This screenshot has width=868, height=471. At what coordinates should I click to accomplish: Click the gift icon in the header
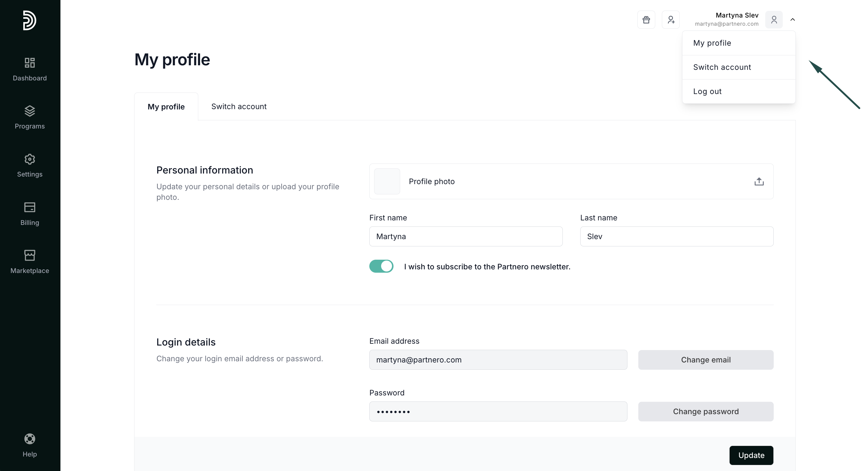tap(646, 20)
